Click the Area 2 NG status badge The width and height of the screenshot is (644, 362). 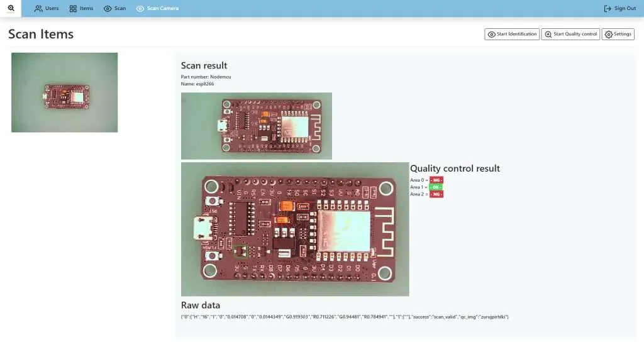coord(436,194)
